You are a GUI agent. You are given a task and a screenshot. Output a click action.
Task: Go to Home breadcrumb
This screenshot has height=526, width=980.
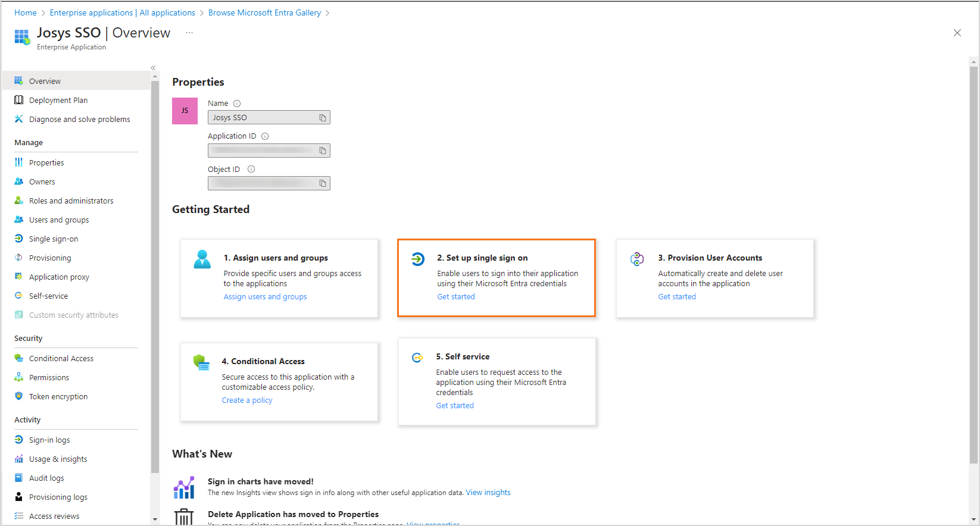pos(26,12)
